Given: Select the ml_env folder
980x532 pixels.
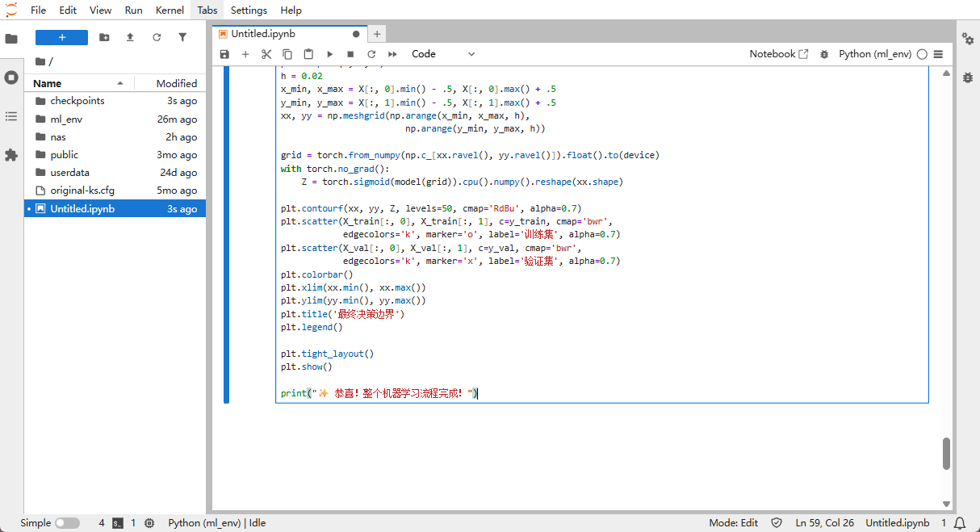Looking at the screenshot, I should (x=115, y=119).
